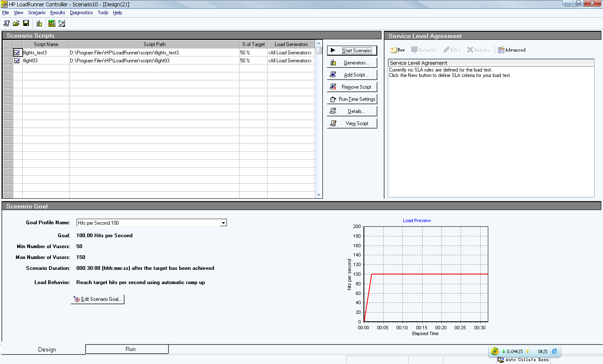Click the HP LoadRunner Controller title bar icon
This screenshot has height=364, width=603.
pyautogui.click(x=4, y=4)
